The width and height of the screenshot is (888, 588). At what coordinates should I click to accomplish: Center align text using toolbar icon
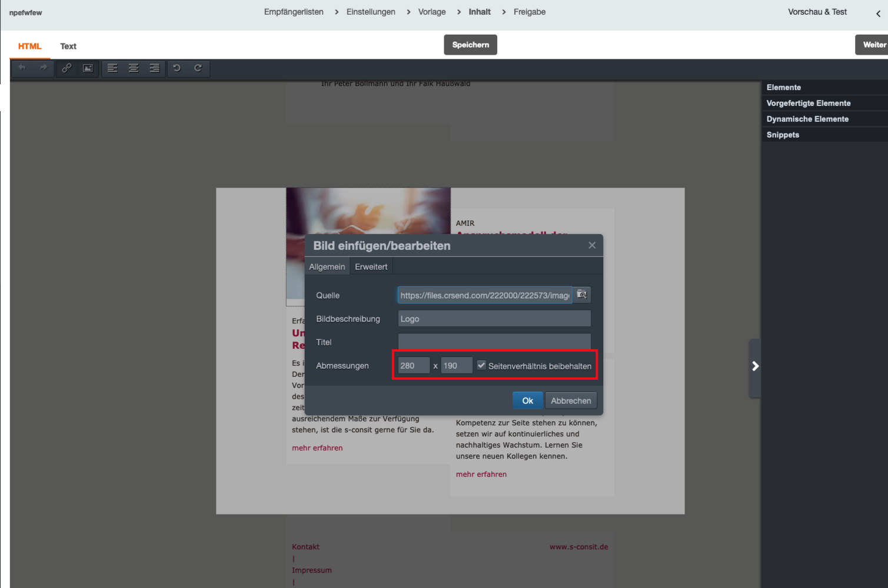(134, 68)
